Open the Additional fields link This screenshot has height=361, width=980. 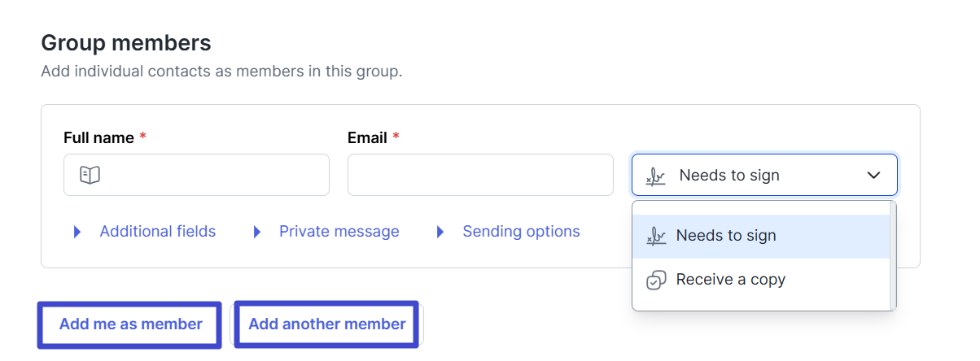click(x=157, y=232)
